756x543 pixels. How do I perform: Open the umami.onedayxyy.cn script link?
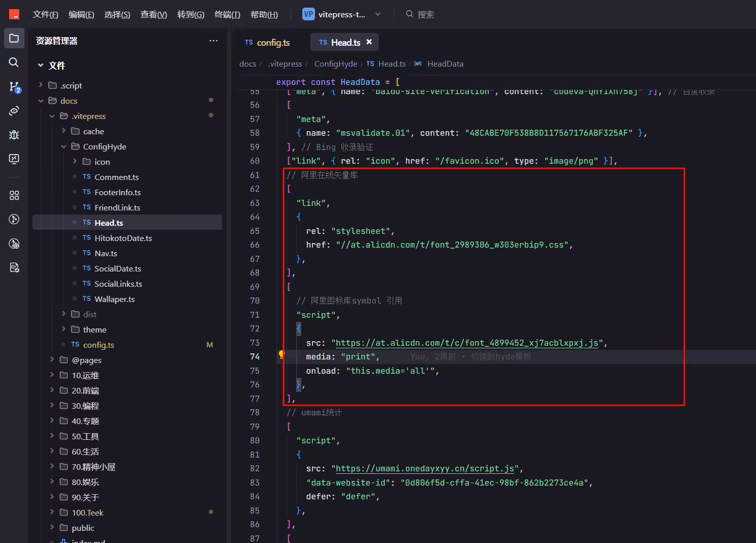point(425,468)
